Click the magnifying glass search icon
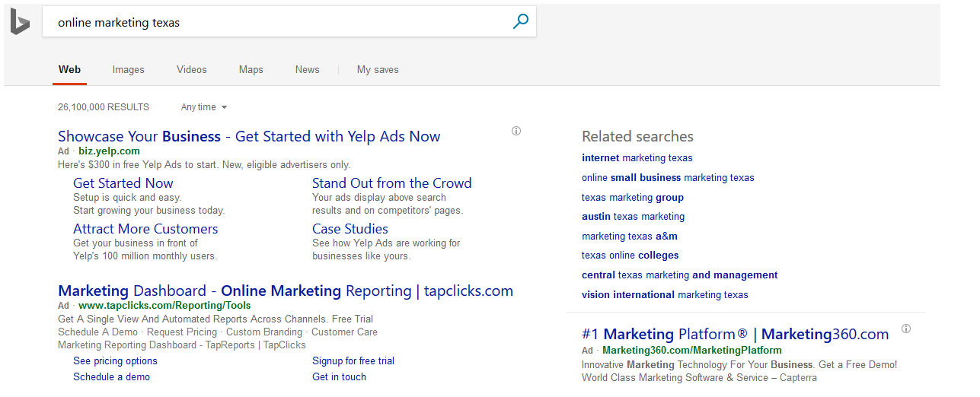 (x=521, y=22)
